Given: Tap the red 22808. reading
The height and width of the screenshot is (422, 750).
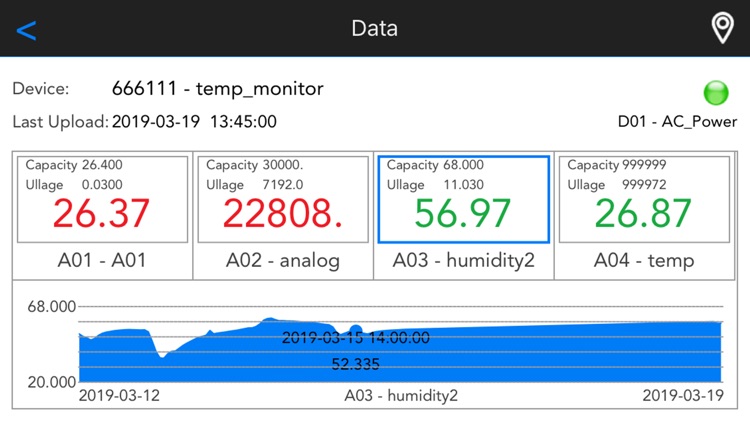Looking at the screenshot, I should tap(283, 213).
